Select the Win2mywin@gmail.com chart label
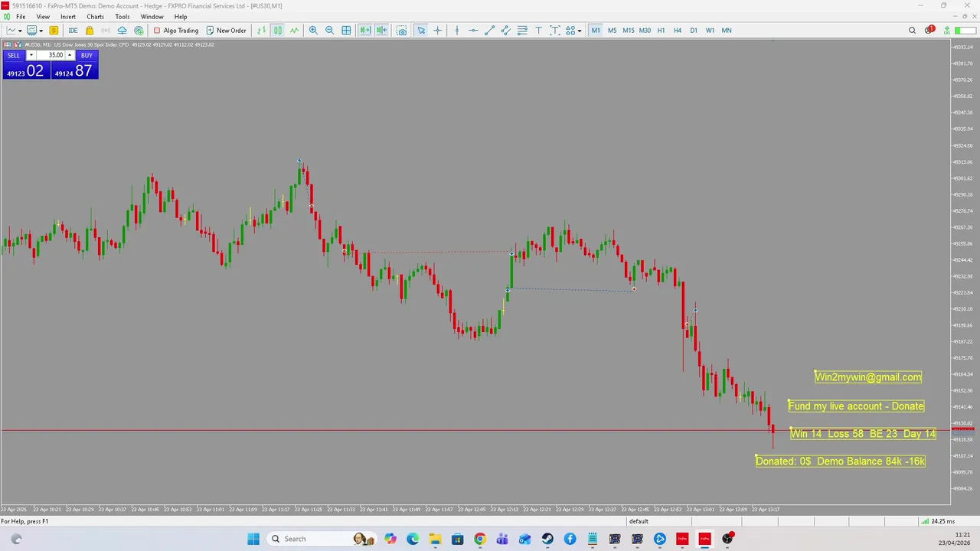980x551 pixels. [868, 377]
